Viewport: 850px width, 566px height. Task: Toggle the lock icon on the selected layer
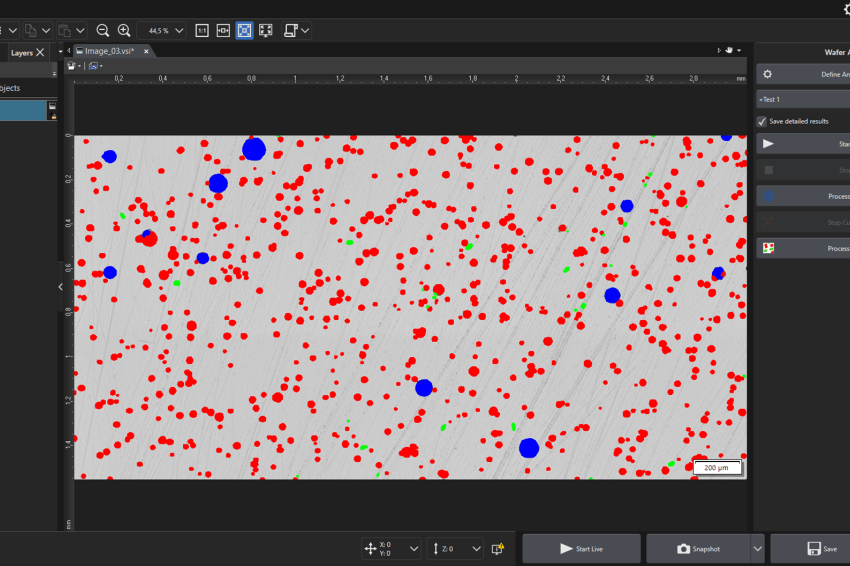click(53, 116)
